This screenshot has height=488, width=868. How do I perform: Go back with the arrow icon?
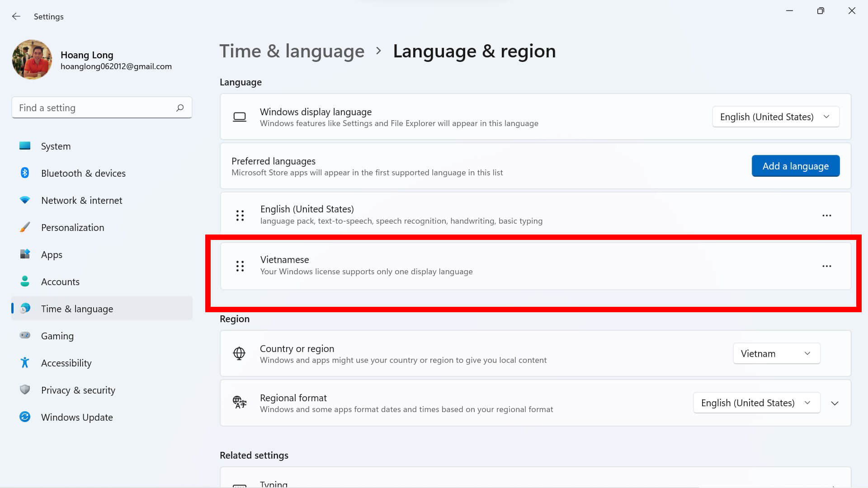[x=16, y=16]
